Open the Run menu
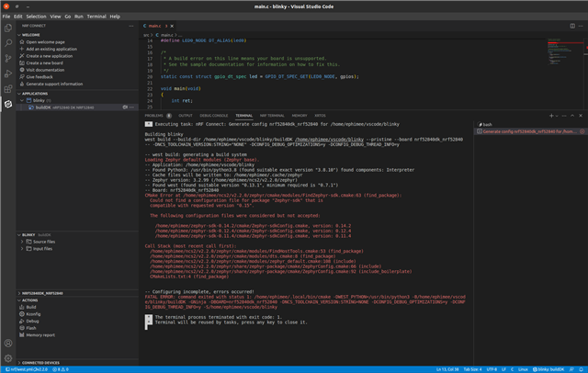This screenshot has width=588, height=373. 79,17
